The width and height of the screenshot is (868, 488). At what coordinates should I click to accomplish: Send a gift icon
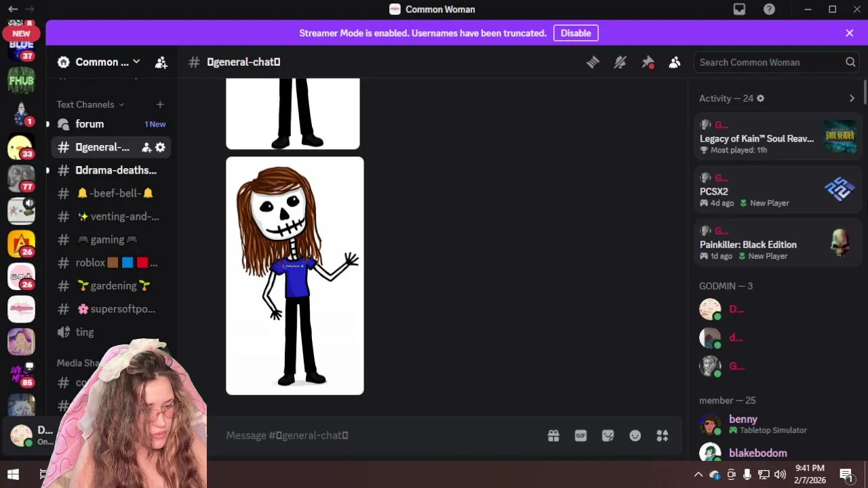pos(553,436)
